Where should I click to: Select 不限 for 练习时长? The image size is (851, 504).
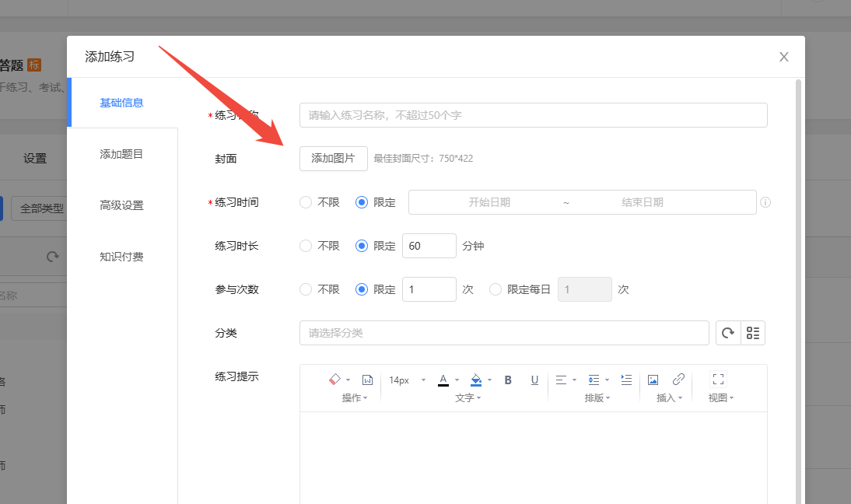(x=306, y=246)
